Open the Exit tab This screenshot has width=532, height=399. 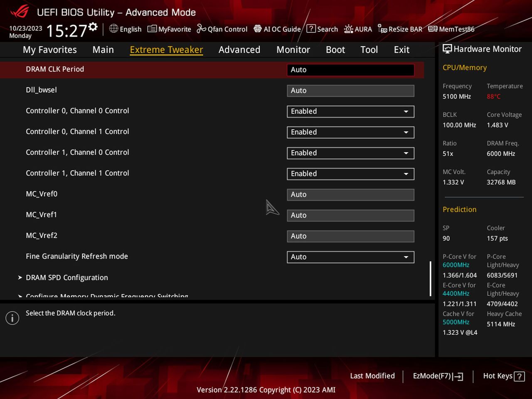pyautogui.click(x=401, y=50)
